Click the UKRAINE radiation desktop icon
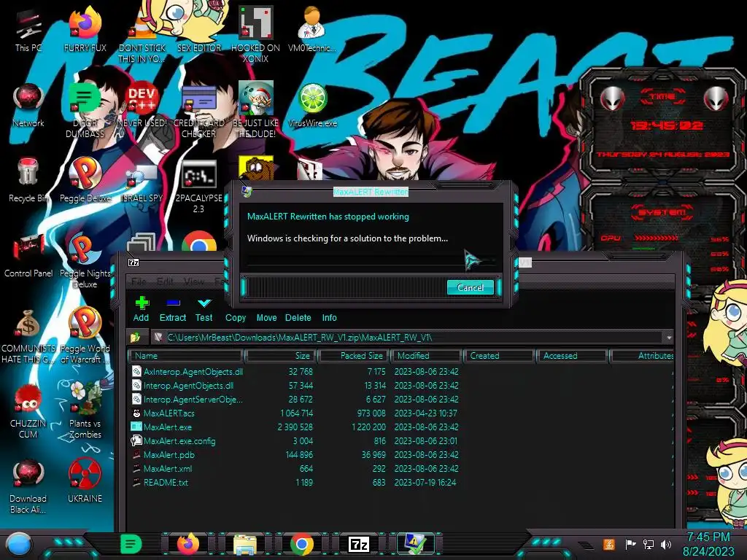 point(85,481)
